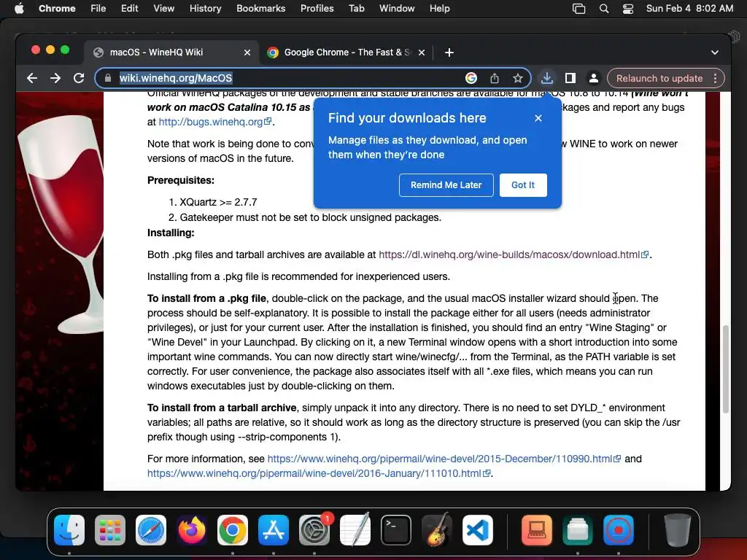Dismiss the downloads popup with X
This screenshot has width=747, height=560.
(538, 118)
